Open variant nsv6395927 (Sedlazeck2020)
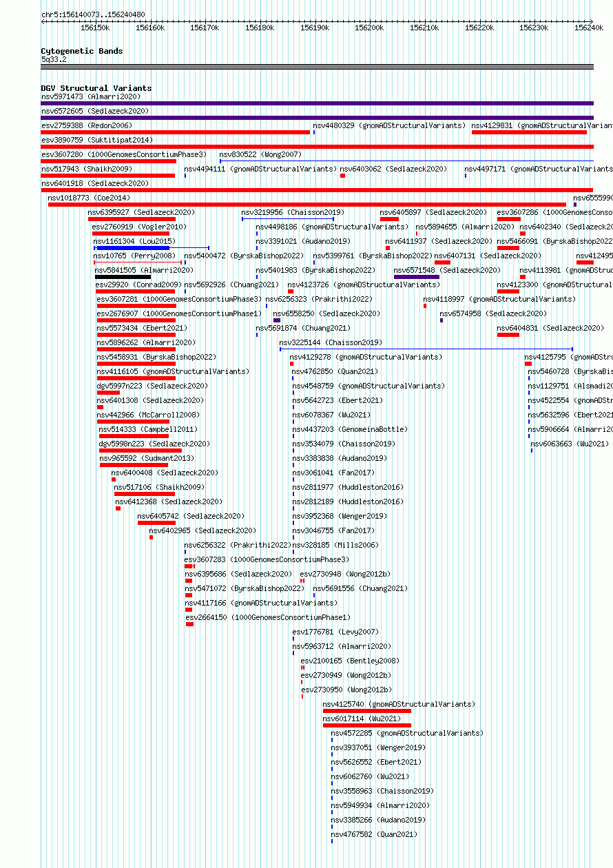 pyautogui.click(x=141, y=212)
